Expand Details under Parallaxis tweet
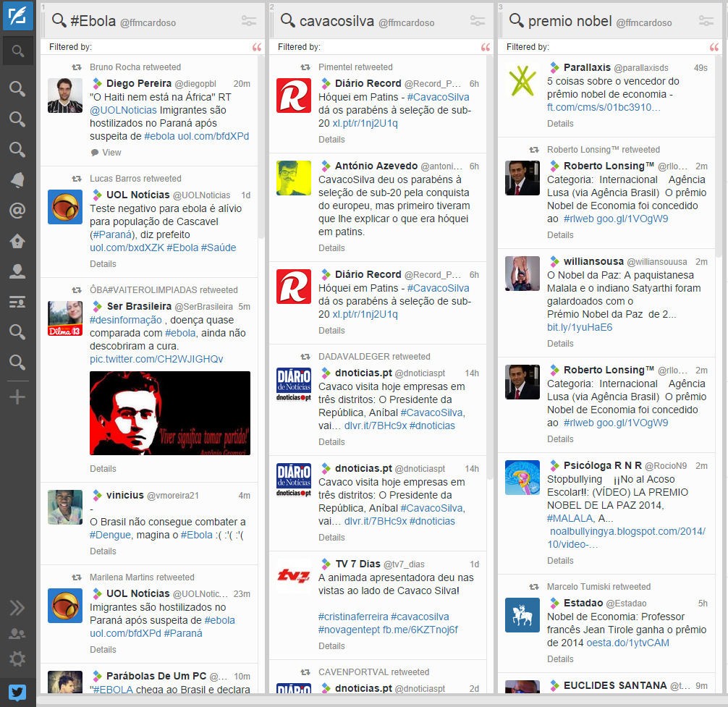 (560, 124)
